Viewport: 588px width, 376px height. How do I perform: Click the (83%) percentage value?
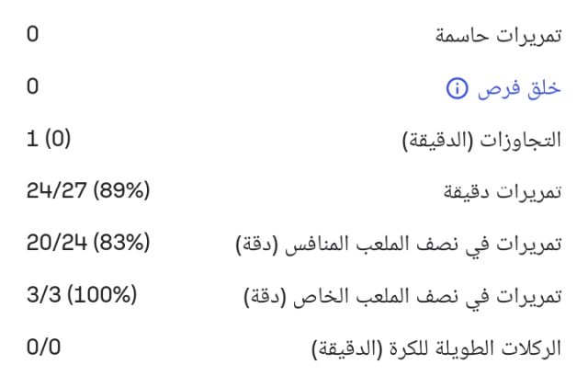point(120,245)
